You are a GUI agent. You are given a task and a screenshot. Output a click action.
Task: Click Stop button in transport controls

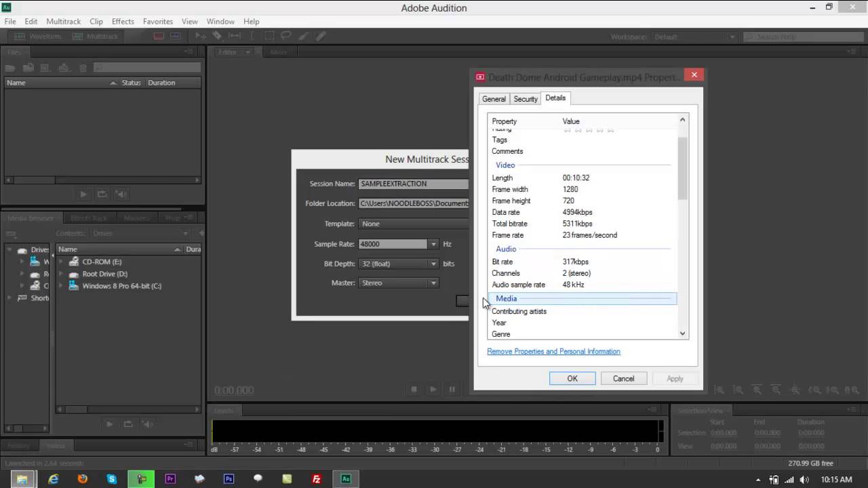(414, 390)
